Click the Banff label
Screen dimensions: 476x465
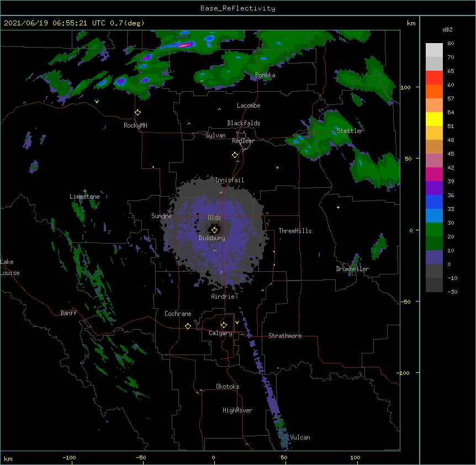pos(68,313)
